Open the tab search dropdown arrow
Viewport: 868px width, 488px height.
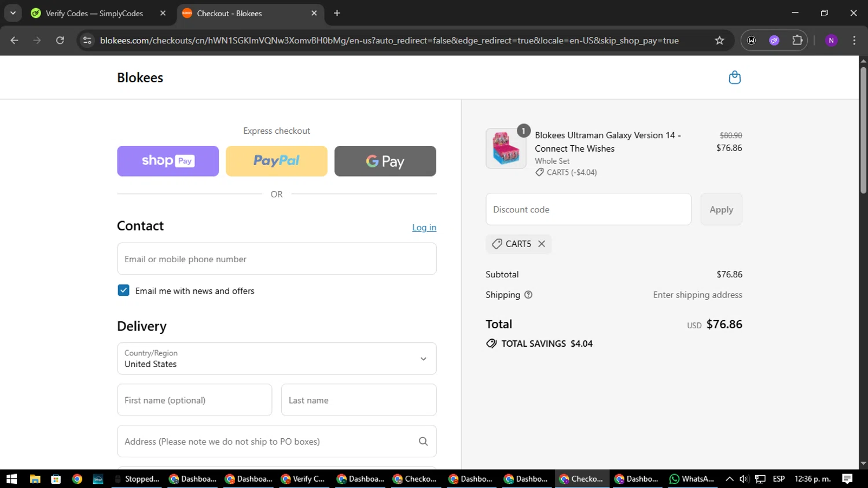click(13, 13)
